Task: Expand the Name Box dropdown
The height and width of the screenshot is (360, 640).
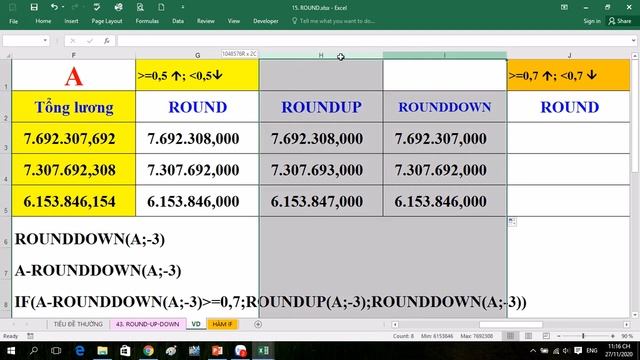Action: 45,40
